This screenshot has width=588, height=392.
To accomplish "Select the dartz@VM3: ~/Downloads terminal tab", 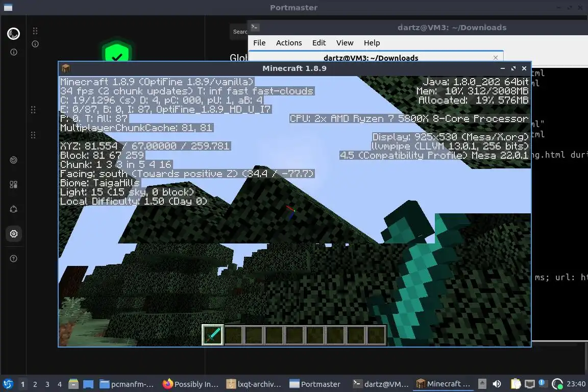I will click(371, 58).
